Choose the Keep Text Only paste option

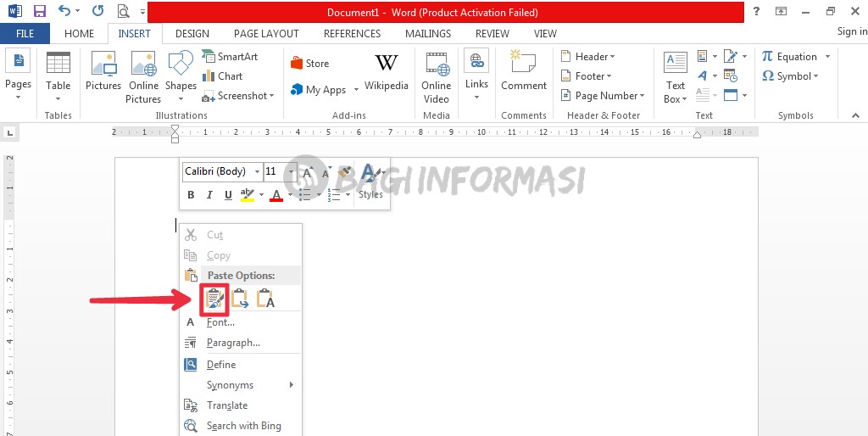click(265, 299)
